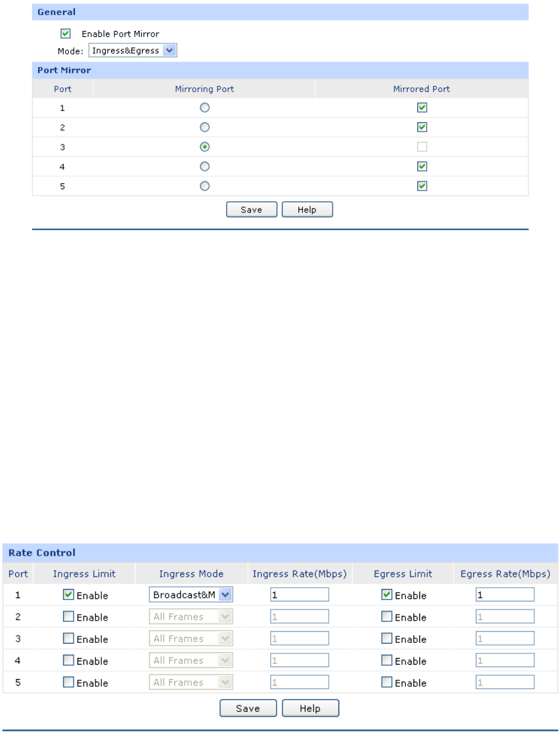The height and width of the screenshot is (733, 560).
Task: Select port 1 as Mirroring Port
Action: [x=204, y=108]
